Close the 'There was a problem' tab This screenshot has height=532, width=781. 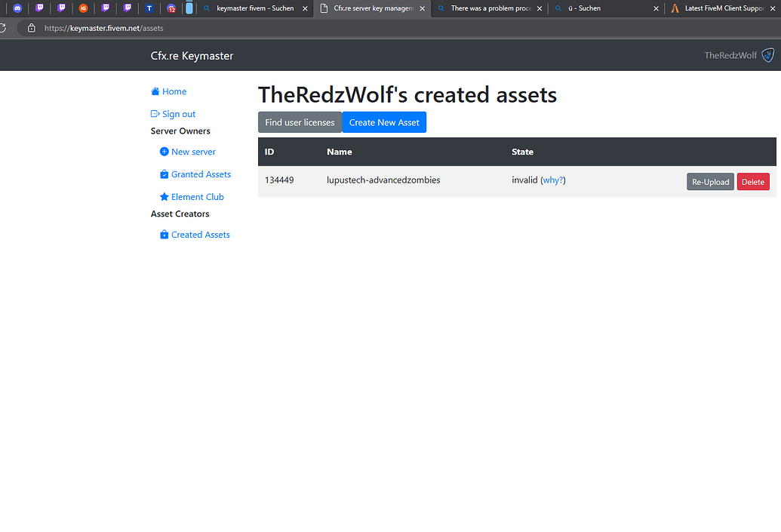[x=540, y=8]
